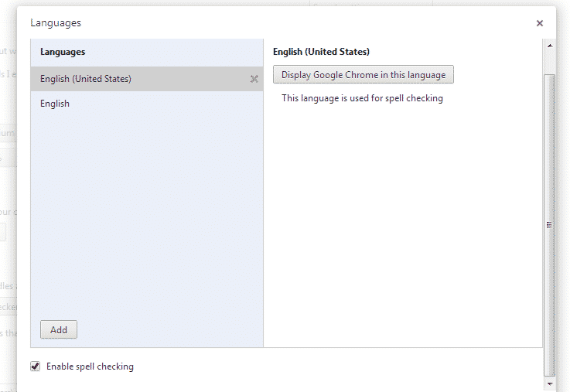Image resolution: width=570 pixels, height=392 pixels.
Task: Remove English (United States) using its X icon
Action: click(x=254, y=79)
